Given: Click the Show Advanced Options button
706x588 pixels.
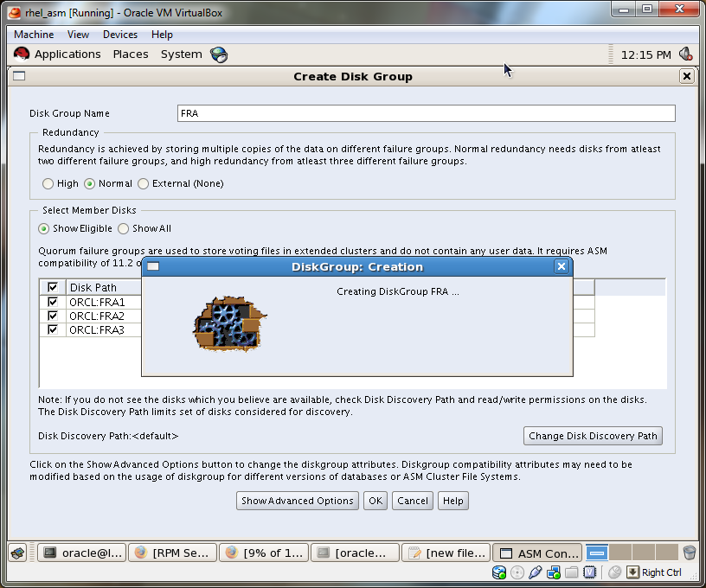Looking at the screenshot, I should 297,501.
